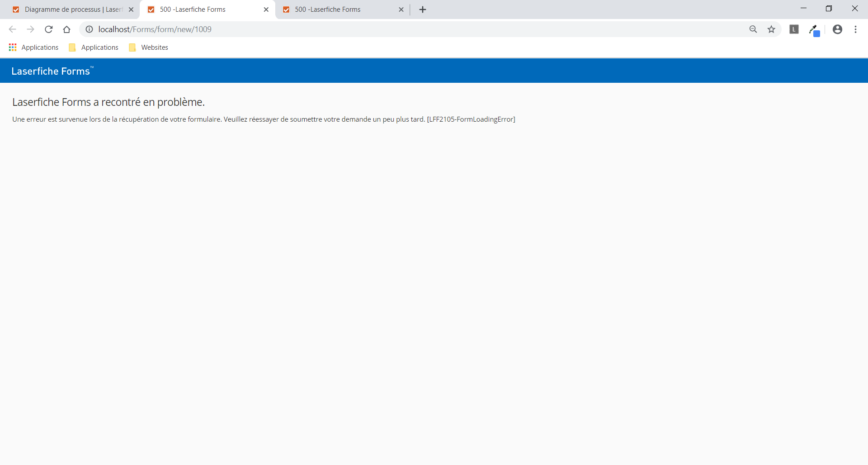Open the zoom indicator in address bar
868x465 pixels.
[x=753, y=29]
